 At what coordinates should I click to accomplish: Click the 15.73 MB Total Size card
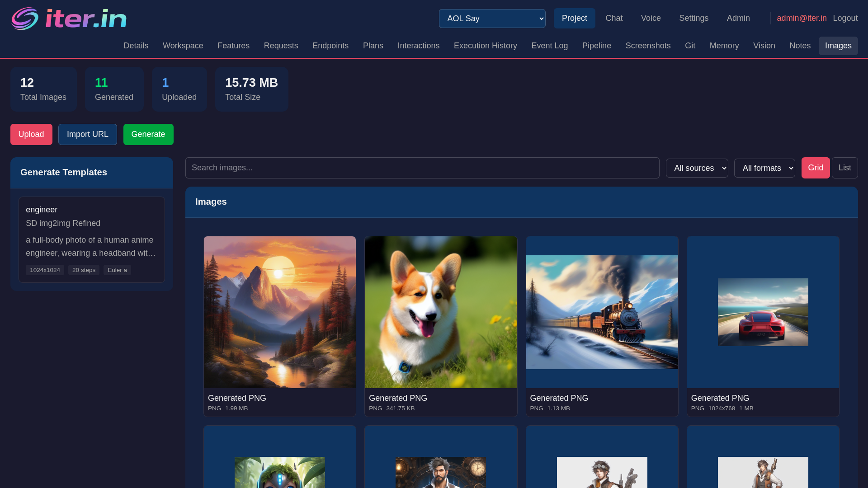251,89
